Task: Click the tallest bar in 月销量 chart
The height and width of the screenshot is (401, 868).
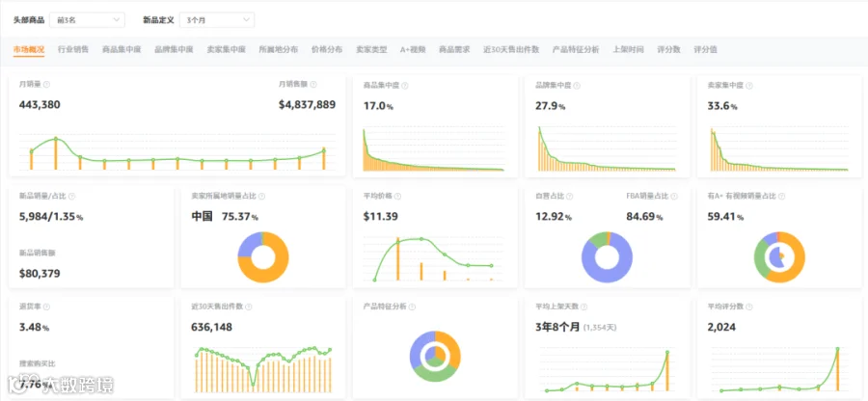Action: point(55,154)
